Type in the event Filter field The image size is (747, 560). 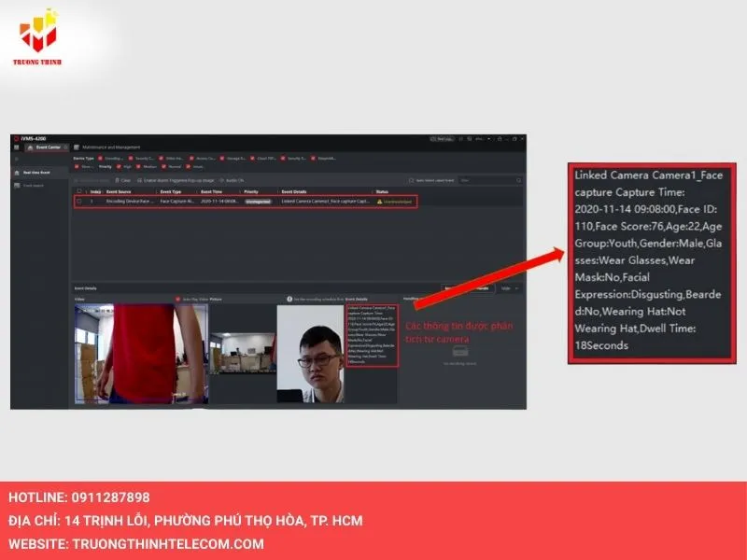pos(486,179)
